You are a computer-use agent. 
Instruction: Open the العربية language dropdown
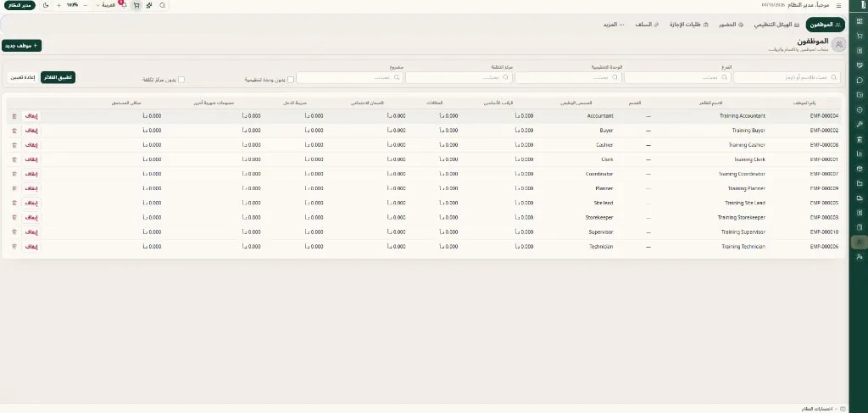tap(106, 5)
